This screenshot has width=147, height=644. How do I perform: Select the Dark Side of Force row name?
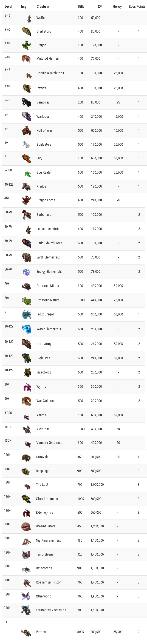click(49, 243)
